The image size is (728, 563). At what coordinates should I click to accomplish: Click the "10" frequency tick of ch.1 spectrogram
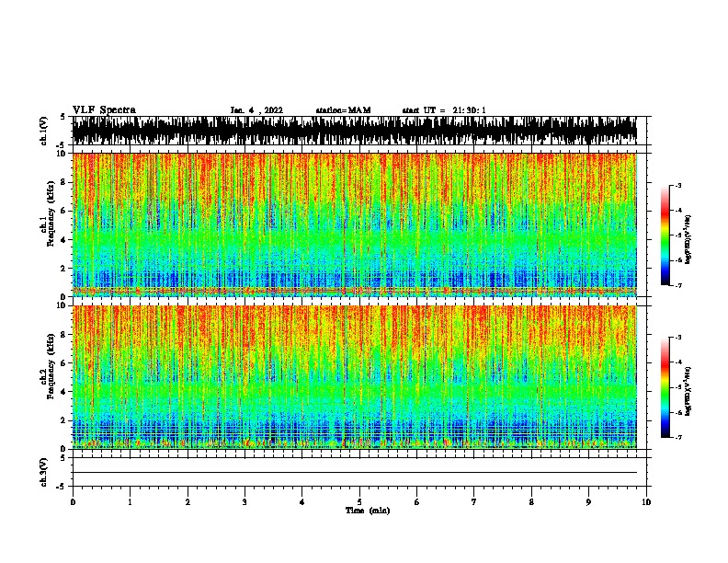point(63,154)
